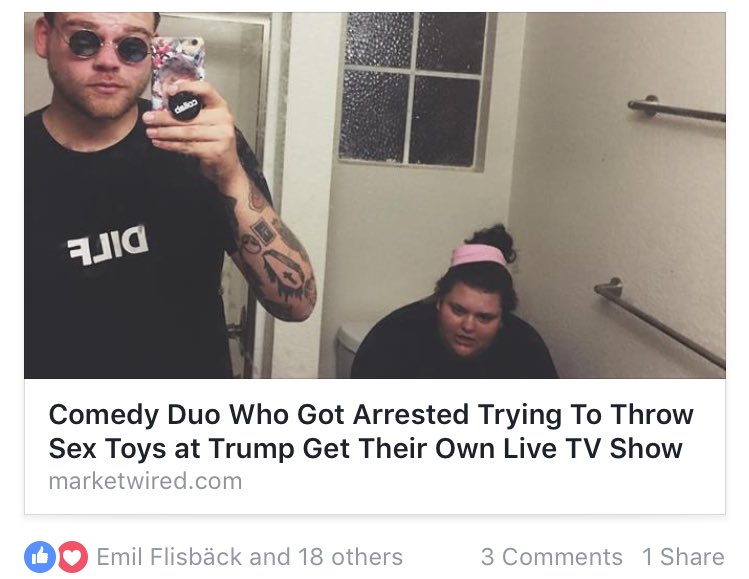Screen dimensions: 749x579
Task: Click the blue Like reaction icon
Action: (40, 557)
